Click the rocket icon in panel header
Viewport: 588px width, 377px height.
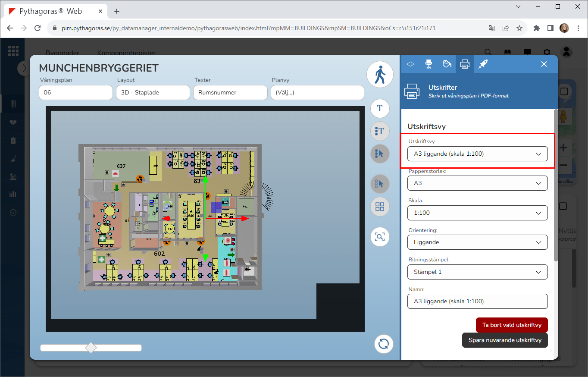(x=483, y=64)
